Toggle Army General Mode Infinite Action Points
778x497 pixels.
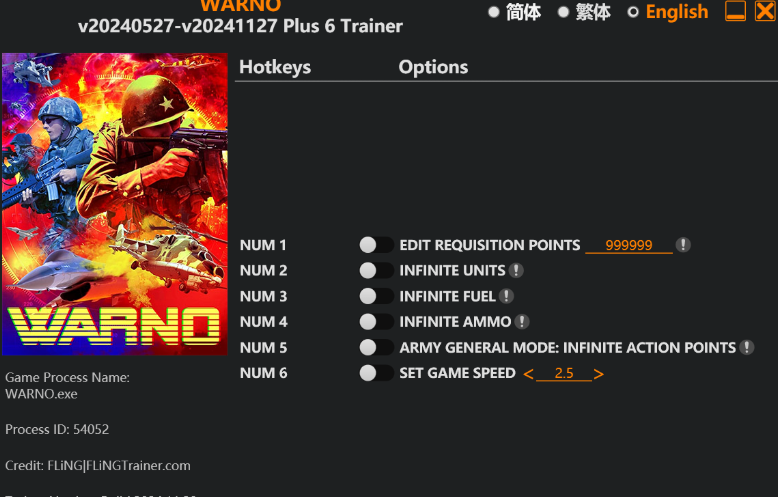click(376, 347)
